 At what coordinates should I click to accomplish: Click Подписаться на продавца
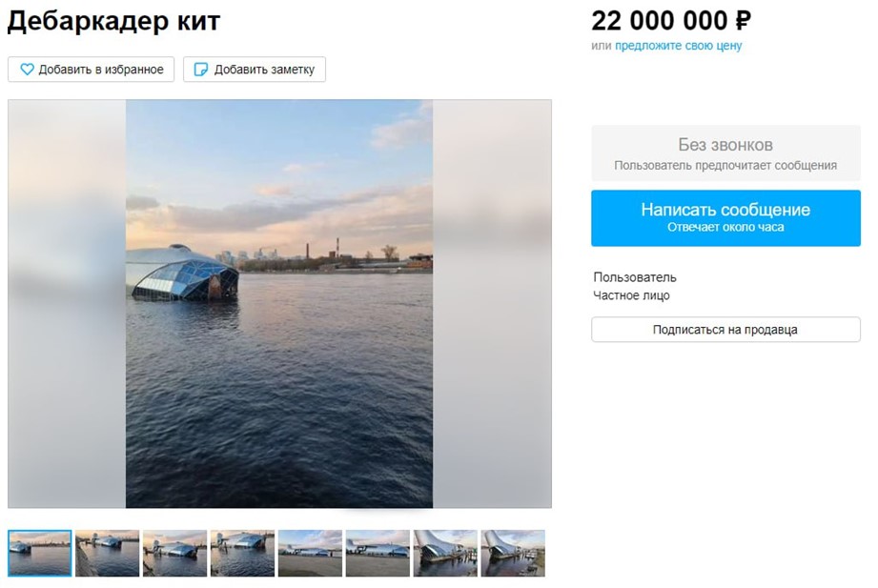coord(725,330)
